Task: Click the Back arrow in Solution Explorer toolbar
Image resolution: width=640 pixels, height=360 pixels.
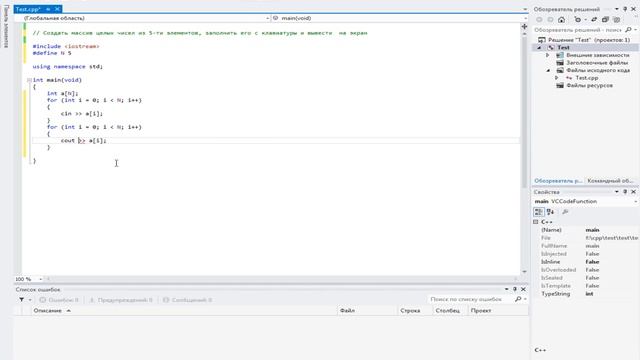Action: [539, 20]
